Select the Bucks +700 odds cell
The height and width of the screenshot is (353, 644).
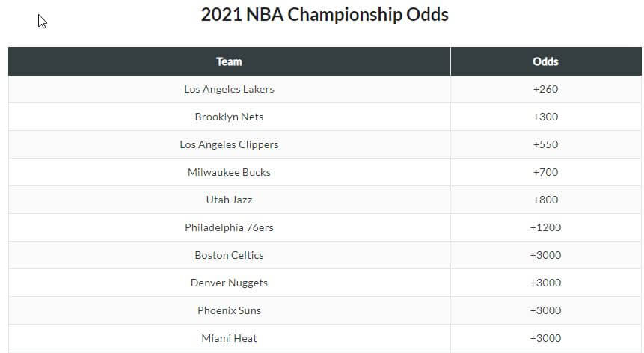(x=545, y=172)
